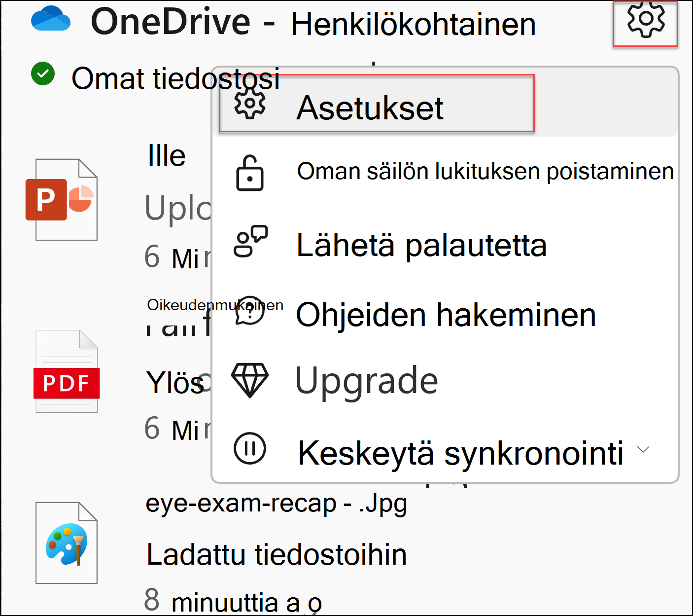Click the Ladattu tiedostoihin text
Screen dimensions: 693x616
pos(277,554)
